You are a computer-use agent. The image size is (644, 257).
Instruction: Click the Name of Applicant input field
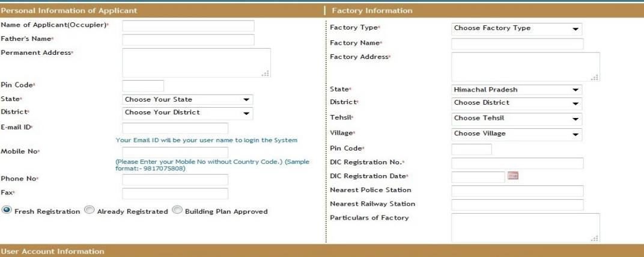tap(188, 26)
